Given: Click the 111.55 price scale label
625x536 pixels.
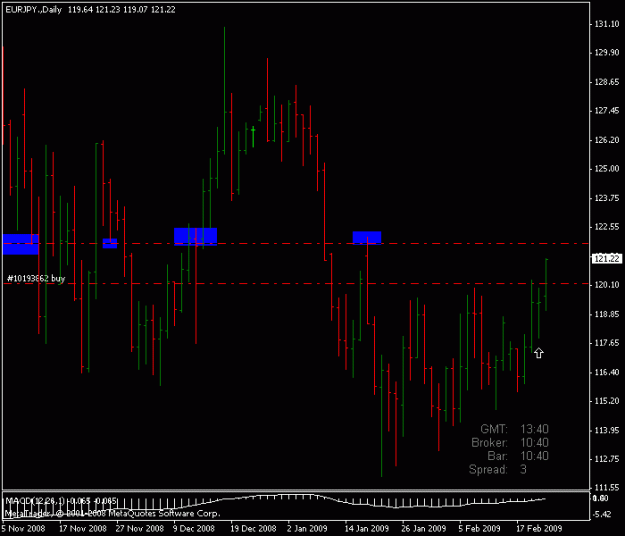Looking at the screenshot, I should 607,487.
